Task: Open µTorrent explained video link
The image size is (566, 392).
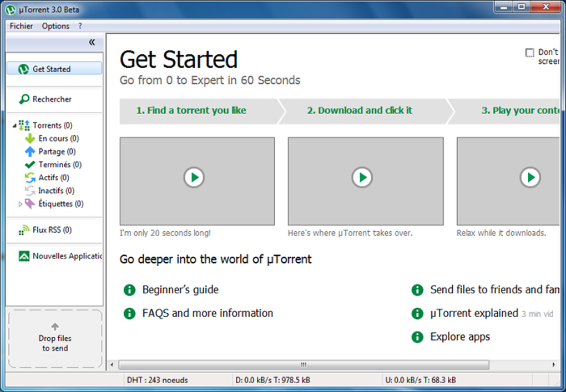Action: [474, 313]
